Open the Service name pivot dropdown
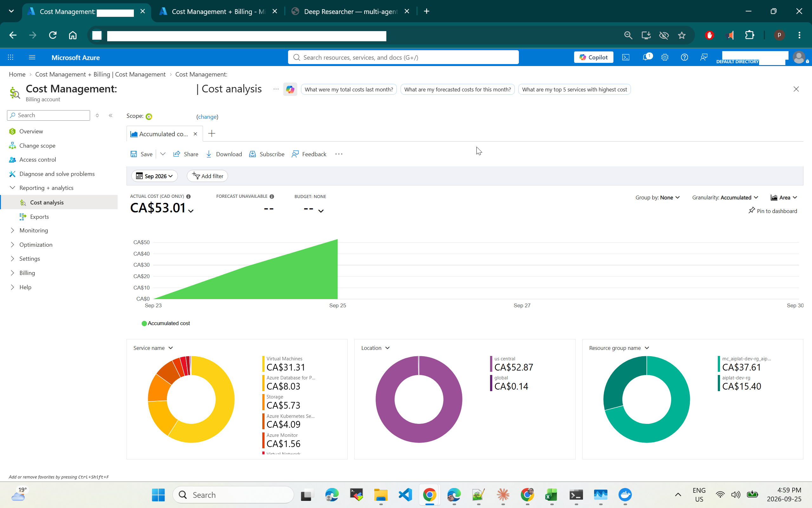 (x=153, y=348)
